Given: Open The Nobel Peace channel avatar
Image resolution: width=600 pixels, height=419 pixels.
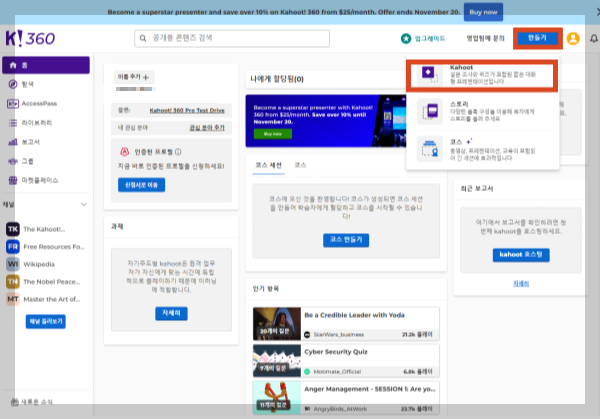Looking at the screenshot, I should 13,282.
